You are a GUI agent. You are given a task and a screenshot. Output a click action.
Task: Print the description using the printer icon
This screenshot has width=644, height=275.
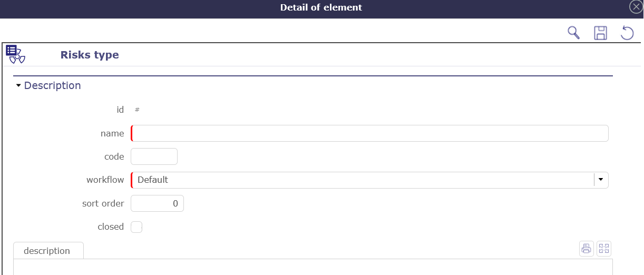click(x=586, y=249)
